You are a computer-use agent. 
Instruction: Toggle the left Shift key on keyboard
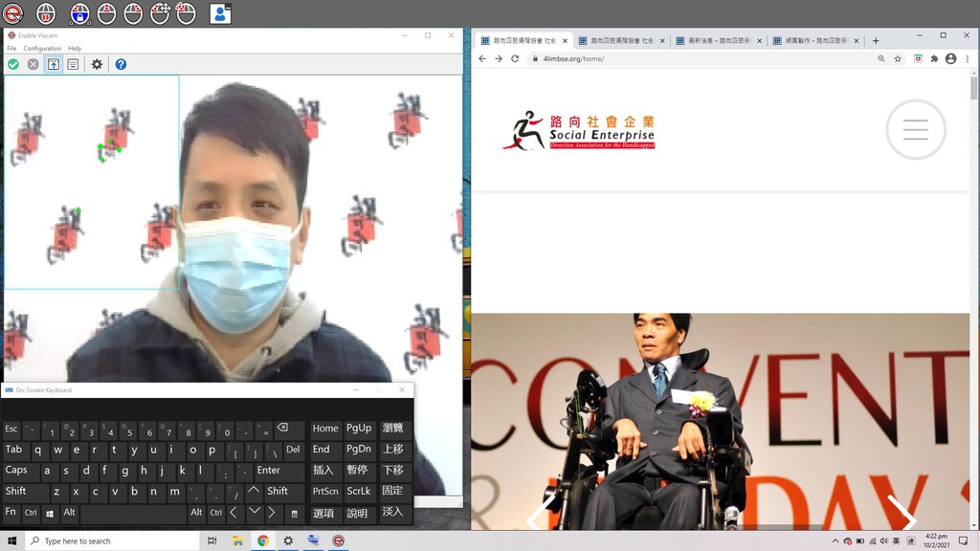[16, 492]
